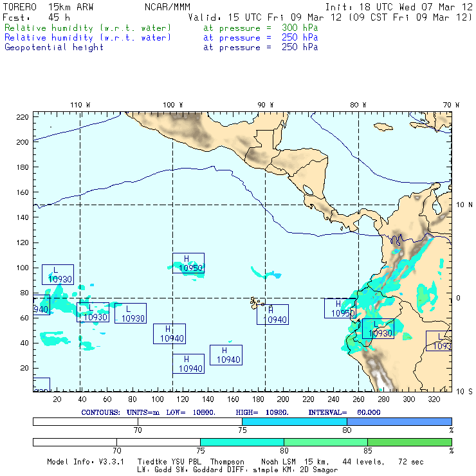Click the "220" tick label on the vertical axis
476x476 pixels.
23,117
